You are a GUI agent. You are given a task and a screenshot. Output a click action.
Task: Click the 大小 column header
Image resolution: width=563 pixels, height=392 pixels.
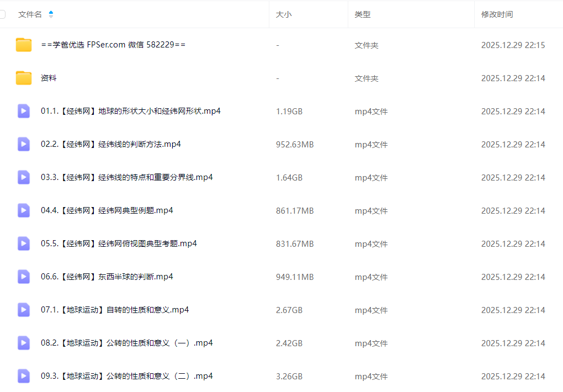[284, 14]
